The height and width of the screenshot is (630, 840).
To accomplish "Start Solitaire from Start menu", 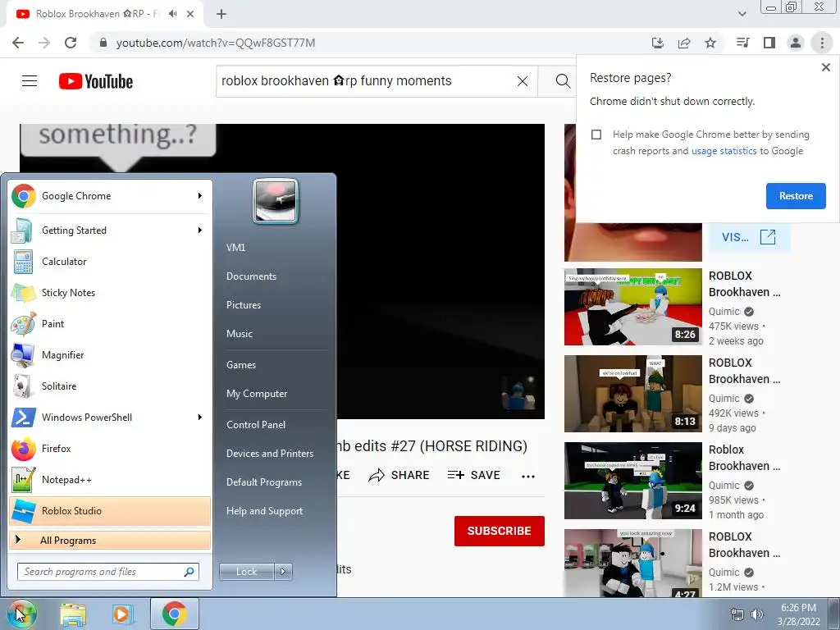I will click(110, 386).
